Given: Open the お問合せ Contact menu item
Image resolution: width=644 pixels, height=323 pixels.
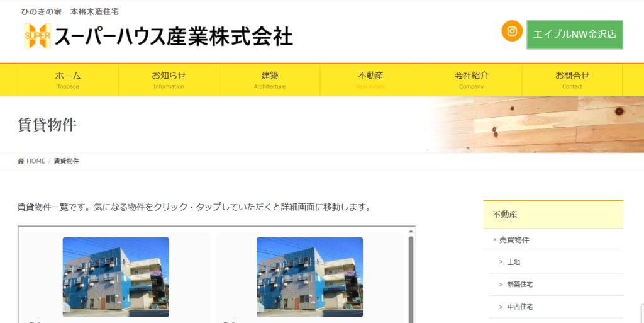Looking at the screenshot, I should (572, 79).
